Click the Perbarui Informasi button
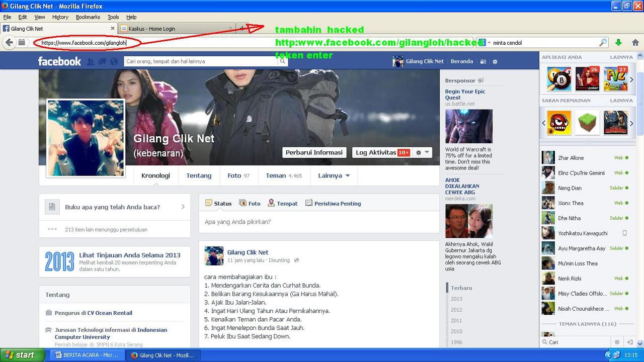This screenshot has height=362, width=644. click(314, 152)
